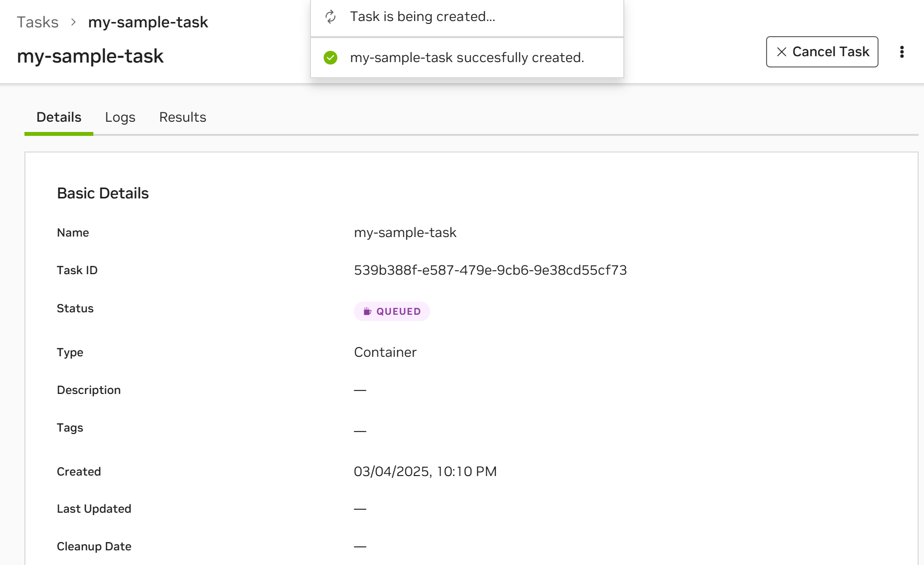Click the breadcrumb chevron separator
The image size is (924, 565).
click(x=73, y=22)
